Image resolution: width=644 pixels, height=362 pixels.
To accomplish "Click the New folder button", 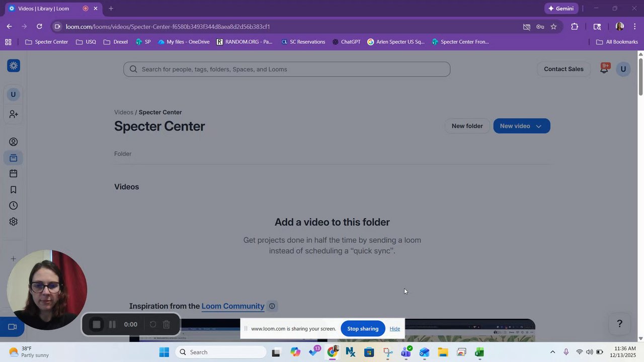I will (467, 126).
